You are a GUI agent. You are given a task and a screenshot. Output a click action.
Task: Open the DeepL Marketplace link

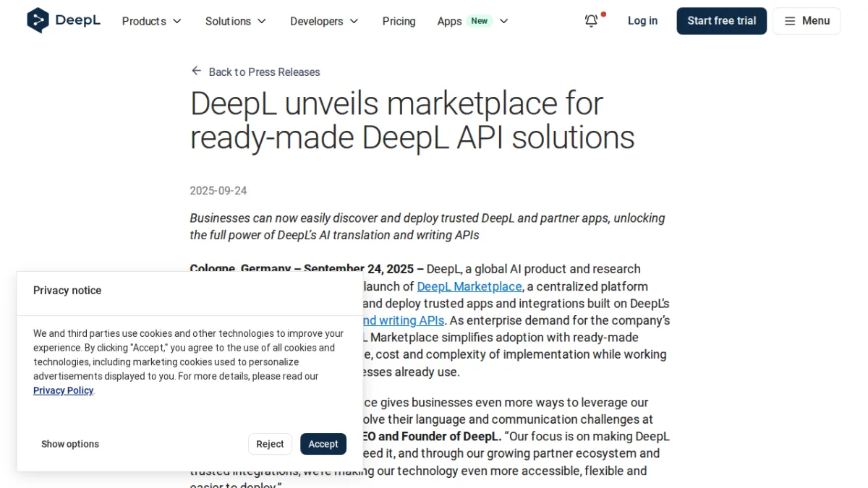(469, 286)
